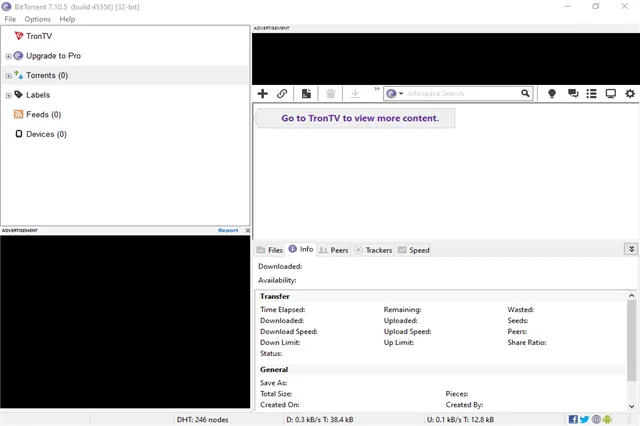Screen dimensions: 640x426
Task: Click the TronTV logo icon
Action: pos(19,36)
